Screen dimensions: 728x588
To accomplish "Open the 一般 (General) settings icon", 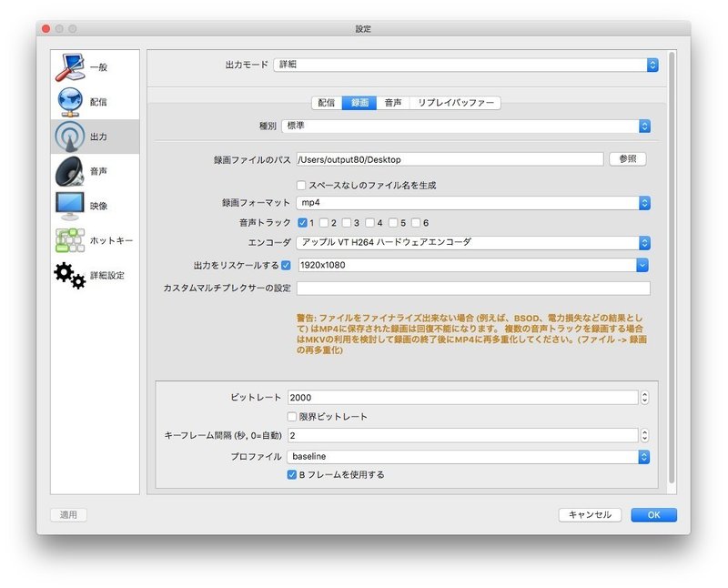I will (x=70, y=67).
